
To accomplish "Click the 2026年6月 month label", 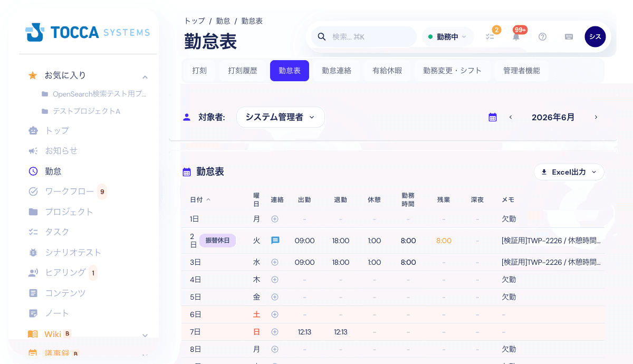I will click(x=553, y=117).
